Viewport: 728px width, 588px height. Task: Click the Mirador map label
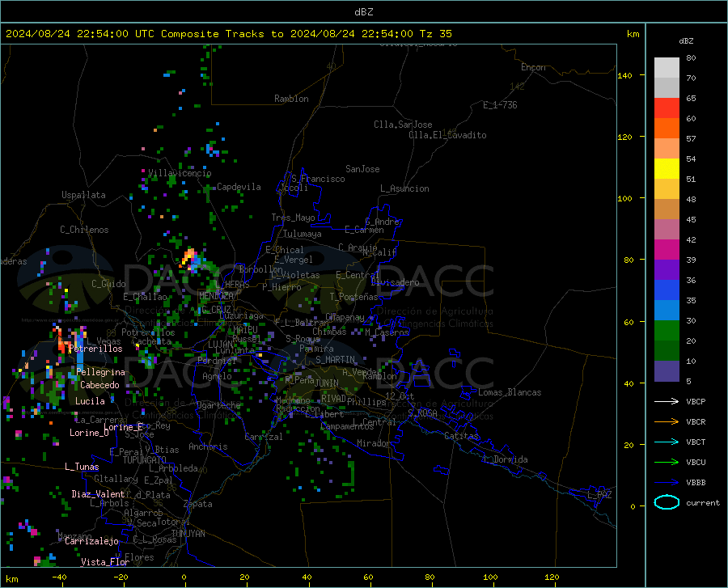[x=373, y=444]
